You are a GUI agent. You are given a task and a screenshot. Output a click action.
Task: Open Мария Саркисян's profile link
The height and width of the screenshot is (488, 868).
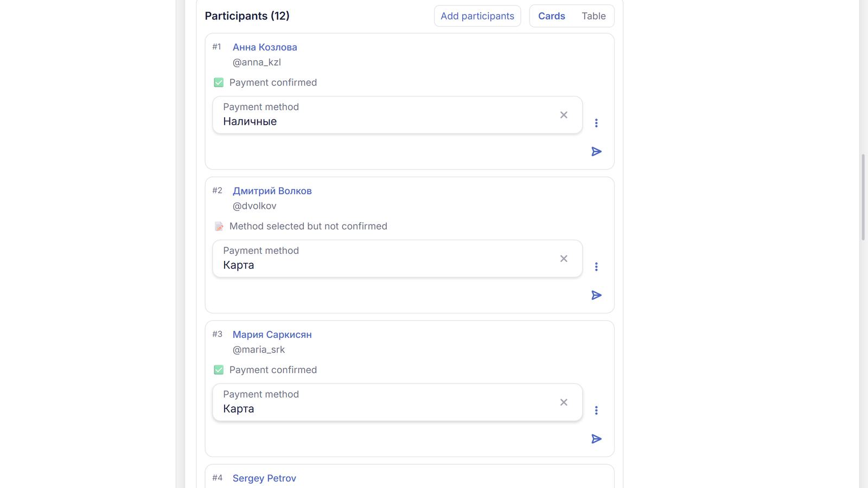[272, 335]
